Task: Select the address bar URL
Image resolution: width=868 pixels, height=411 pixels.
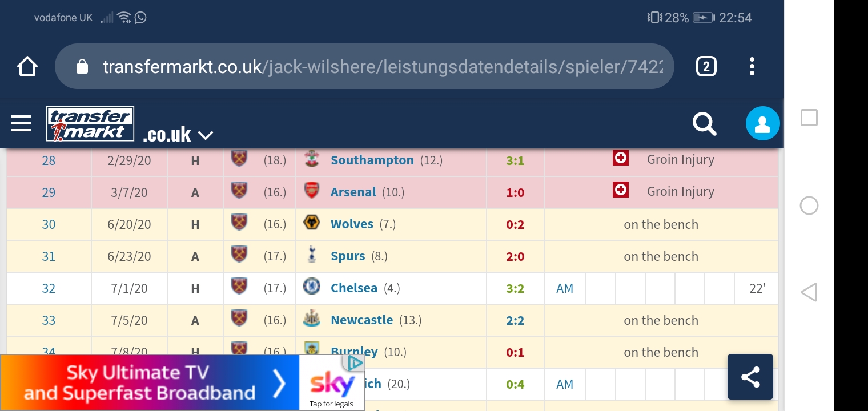Action: tap(381, 67)
